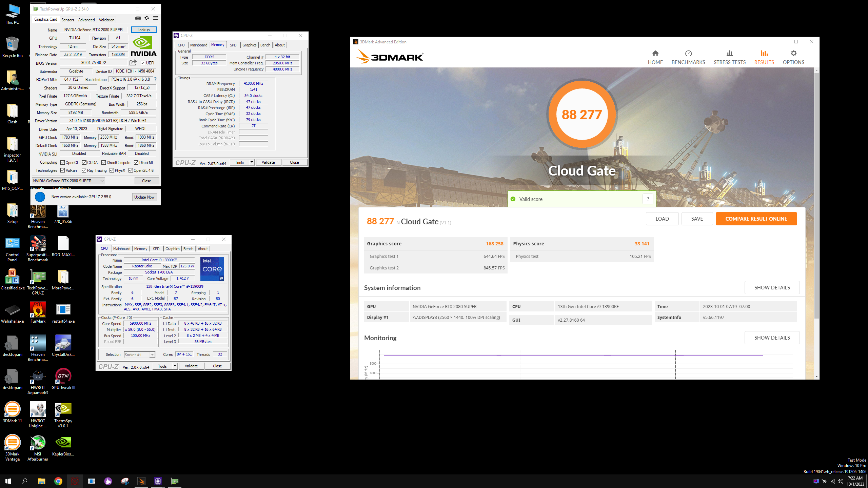This screenshot has height=488, width=868.
Task: Click the 3DMark vertical scrollbar thumb
Action: [816, 196]
